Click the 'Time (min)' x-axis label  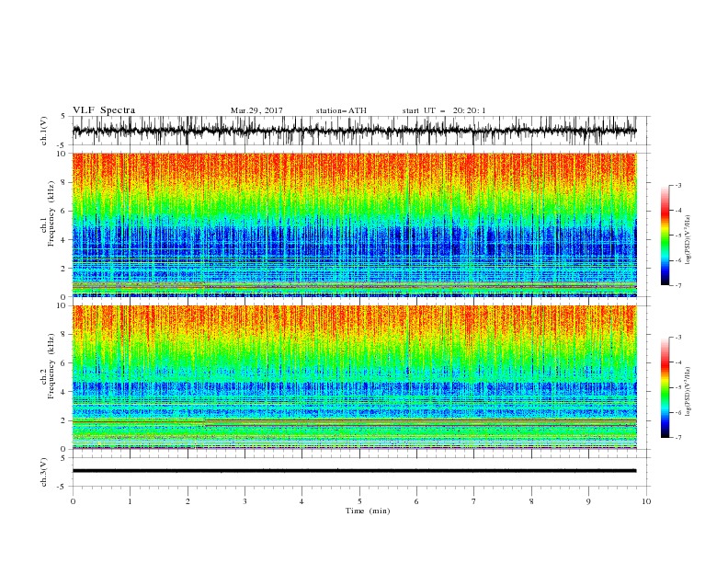tap(368, 511)
